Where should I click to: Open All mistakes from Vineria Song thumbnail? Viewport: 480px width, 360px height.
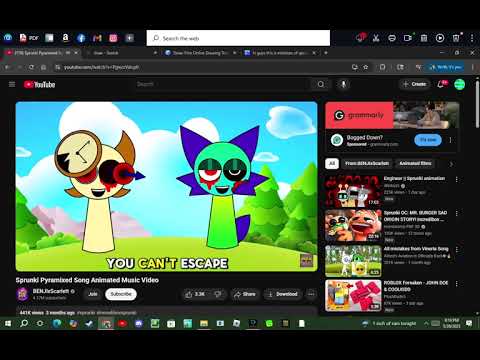353,261
